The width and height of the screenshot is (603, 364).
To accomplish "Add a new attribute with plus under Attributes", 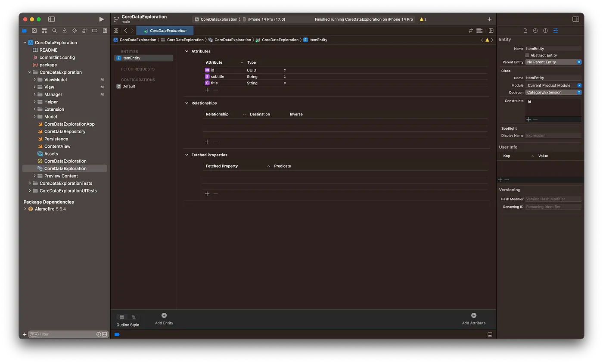I will pyautogui.click(x=207, y=90).
